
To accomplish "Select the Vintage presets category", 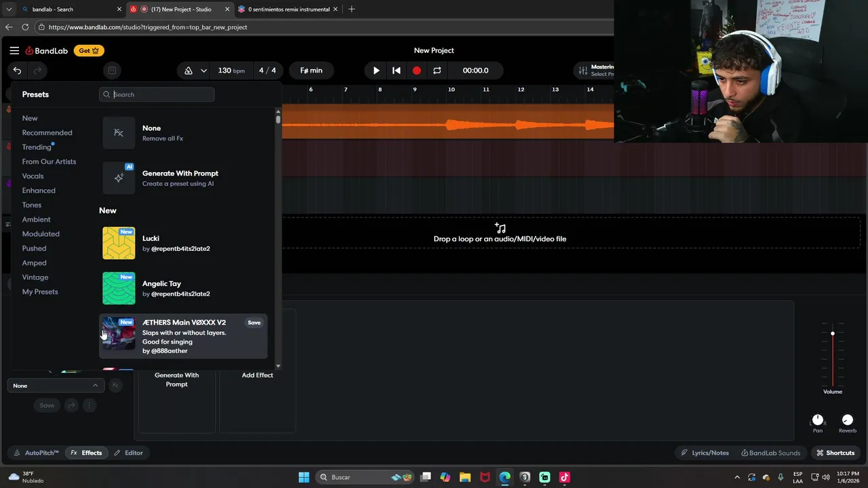I will (35, 277).
